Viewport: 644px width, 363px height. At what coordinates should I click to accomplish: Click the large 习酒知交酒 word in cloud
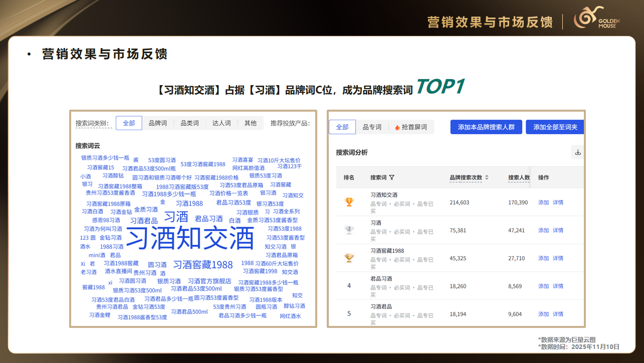tap(190, 238)
